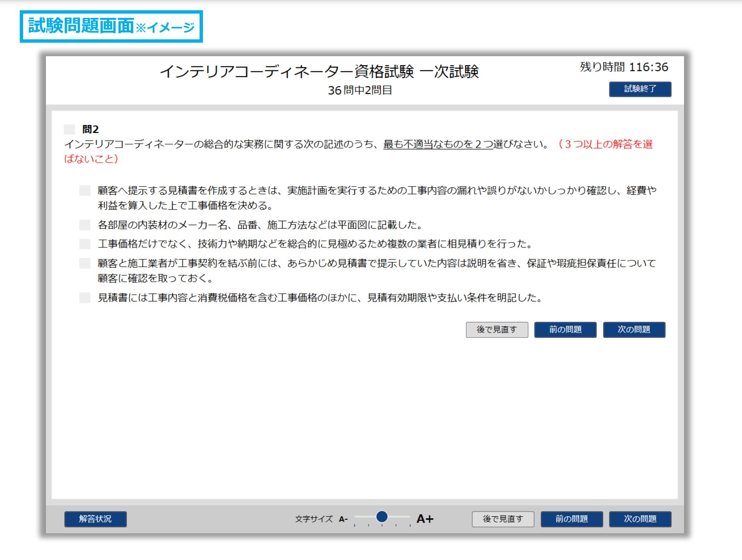
Task: Click the 試験終了 button
Action: point(640,89)
